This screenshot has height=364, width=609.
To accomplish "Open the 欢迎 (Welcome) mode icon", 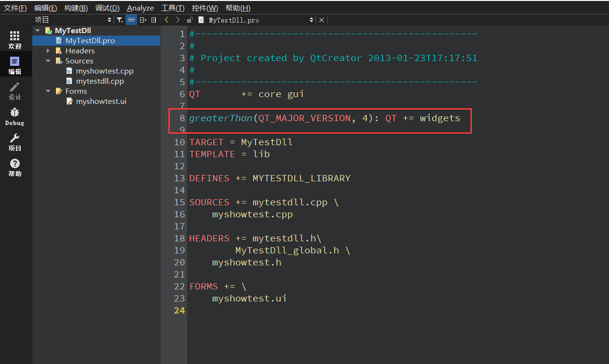I will pos(14,38).
